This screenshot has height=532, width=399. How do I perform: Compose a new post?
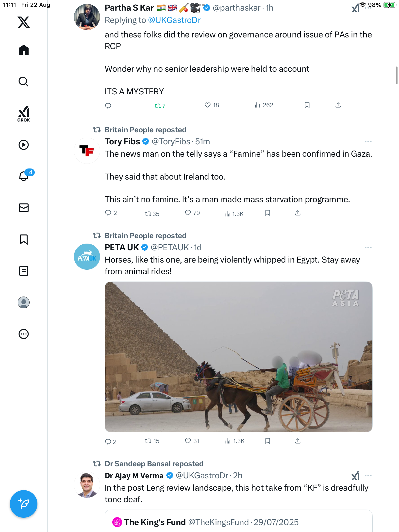24,504
